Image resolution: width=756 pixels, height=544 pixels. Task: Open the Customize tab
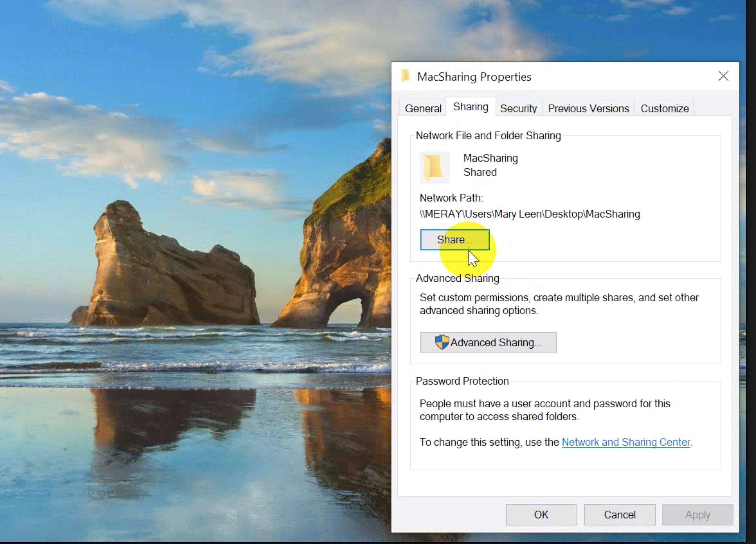click(x=664, y=108)
